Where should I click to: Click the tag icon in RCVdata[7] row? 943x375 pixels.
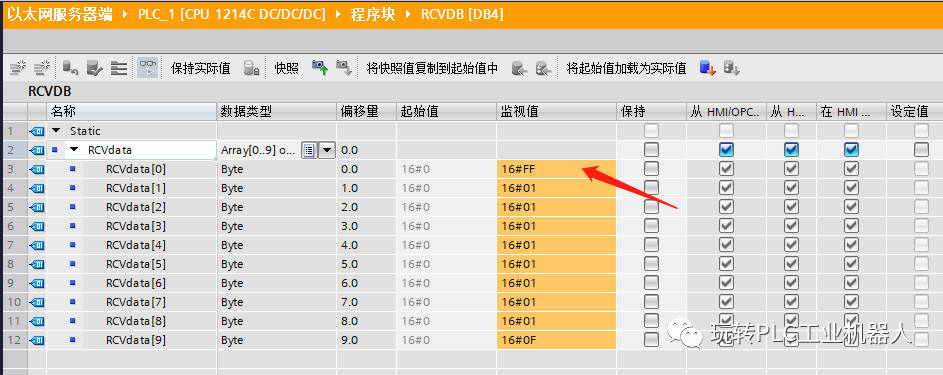tap(37, 302)
